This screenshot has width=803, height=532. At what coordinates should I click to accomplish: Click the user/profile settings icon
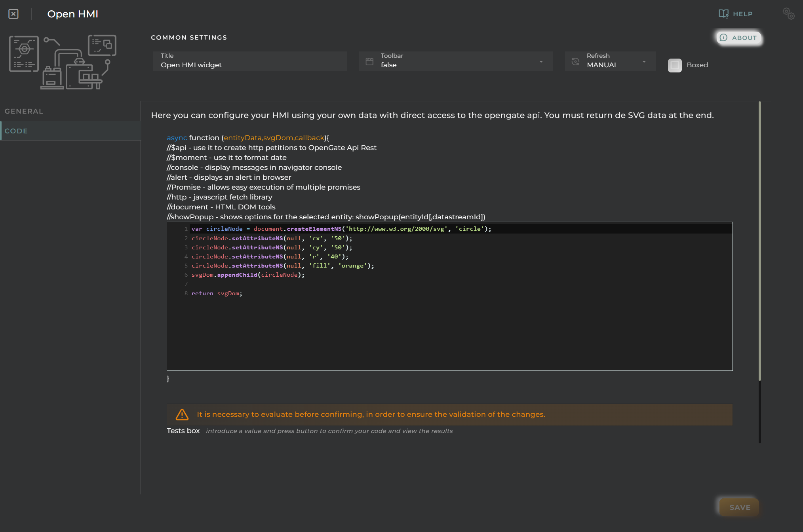pyautogui.click(x=788, y=13)
